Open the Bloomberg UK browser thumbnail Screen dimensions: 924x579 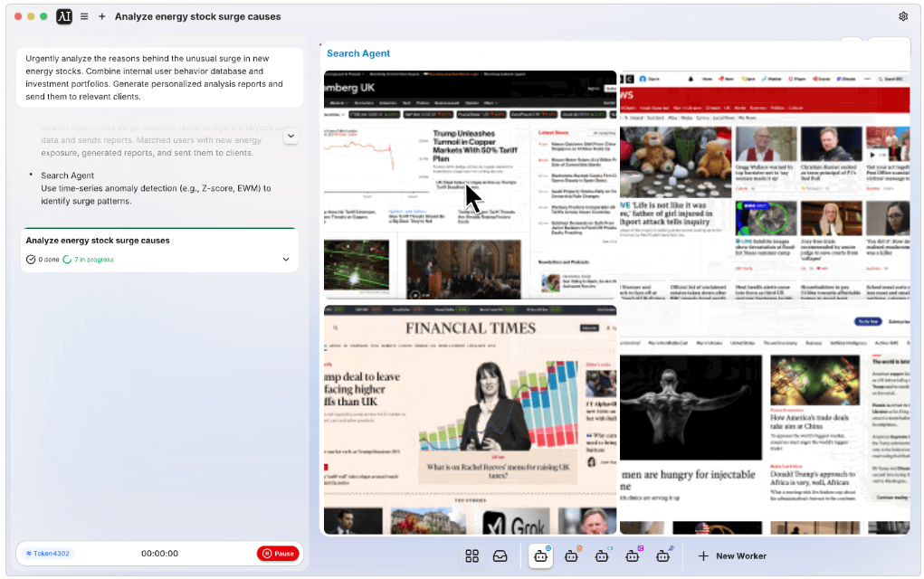(x=471, y=185)
